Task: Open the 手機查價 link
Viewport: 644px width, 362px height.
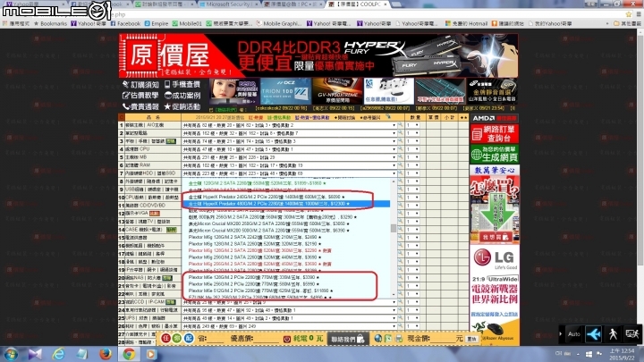Action: (182, 85)
